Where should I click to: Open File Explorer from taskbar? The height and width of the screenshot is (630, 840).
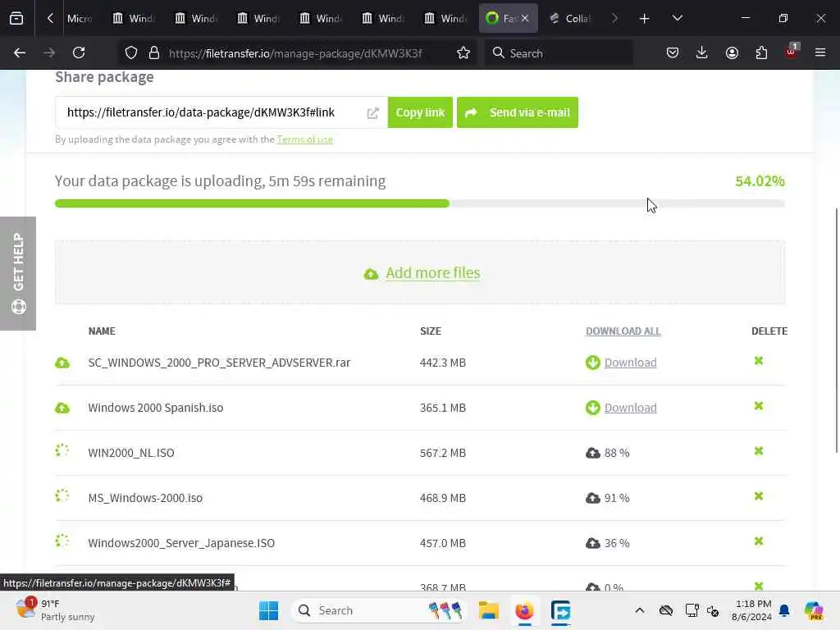pos(489,610)
